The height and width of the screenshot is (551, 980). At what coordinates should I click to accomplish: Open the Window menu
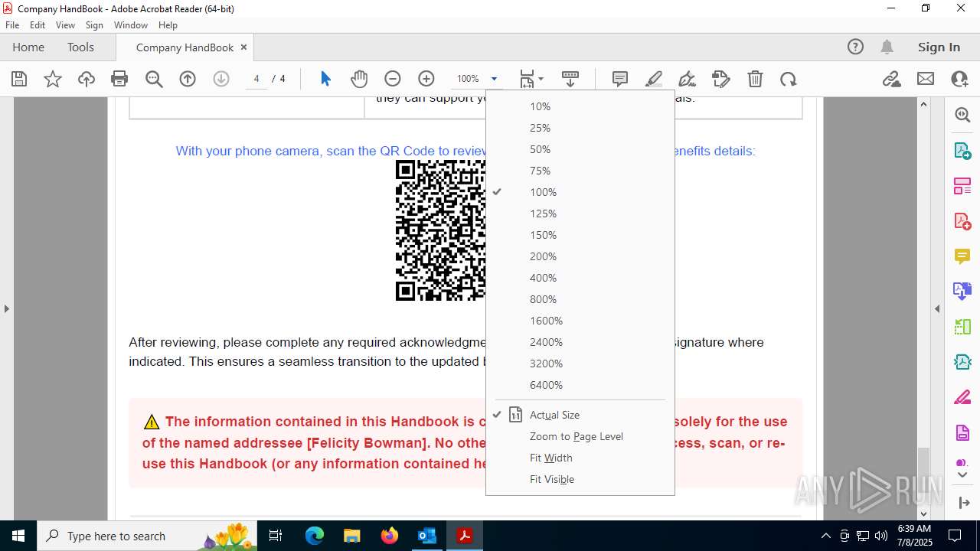[131, 24]
